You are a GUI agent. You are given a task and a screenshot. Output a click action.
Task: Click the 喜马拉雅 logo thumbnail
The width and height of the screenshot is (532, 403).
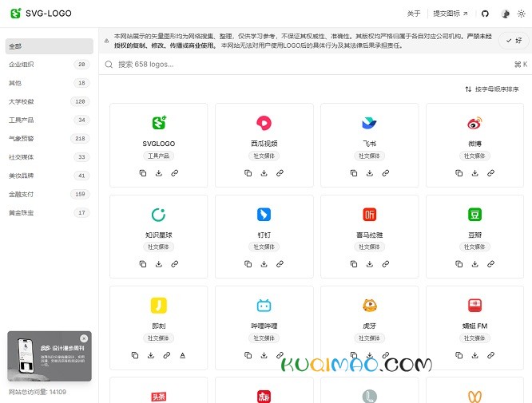coord(369,214)
